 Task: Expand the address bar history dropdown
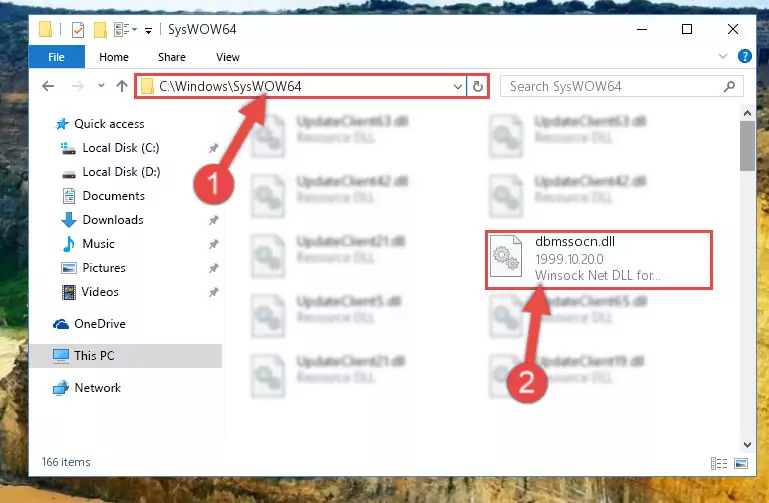coord(458,87)
